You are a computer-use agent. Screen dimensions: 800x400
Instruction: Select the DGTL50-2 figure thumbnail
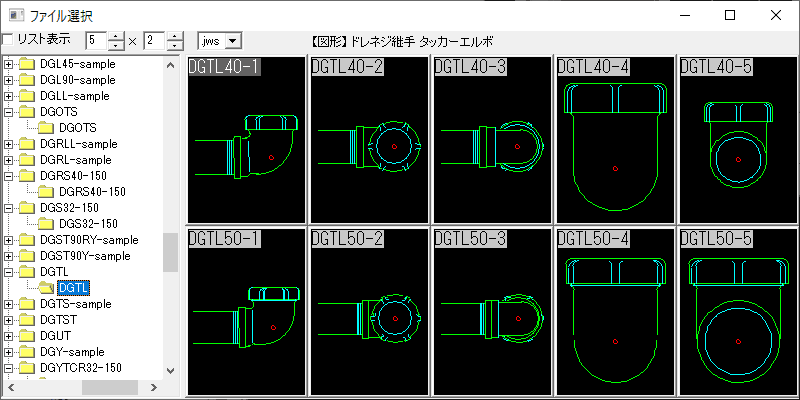coord(369,312)
